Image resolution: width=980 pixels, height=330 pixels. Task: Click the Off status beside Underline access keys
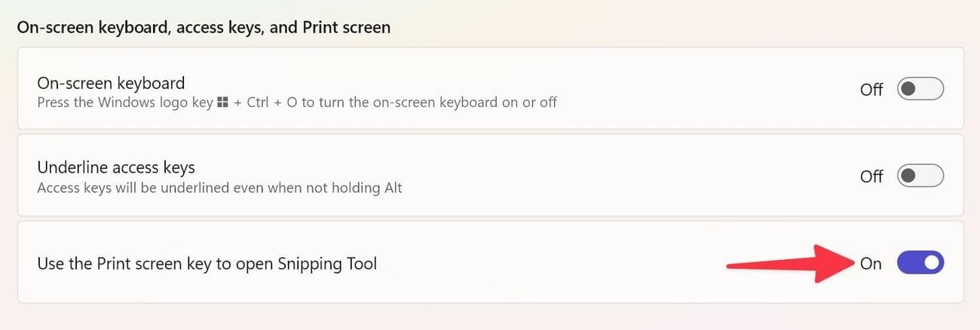871,176
